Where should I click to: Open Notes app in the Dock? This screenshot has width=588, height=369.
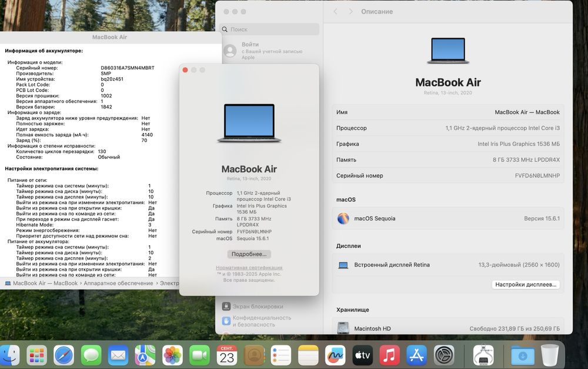click(x=308, y=355)
